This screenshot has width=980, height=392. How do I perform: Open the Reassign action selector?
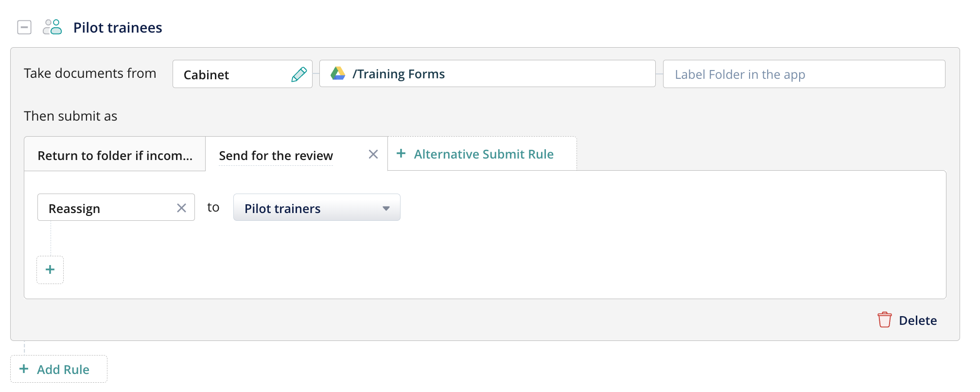tap(107, 208)
